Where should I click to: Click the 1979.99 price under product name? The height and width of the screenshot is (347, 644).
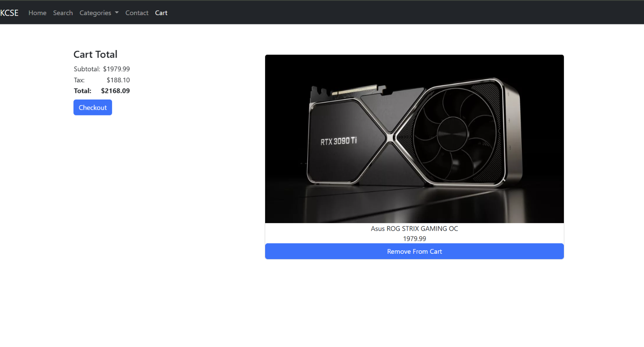[414, 239]
